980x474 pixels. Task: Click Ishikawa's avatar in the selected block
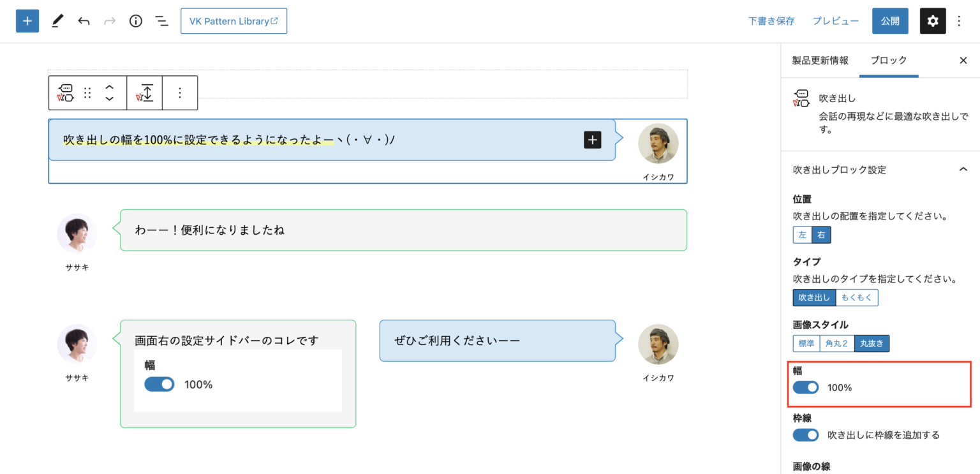point(658,144)
